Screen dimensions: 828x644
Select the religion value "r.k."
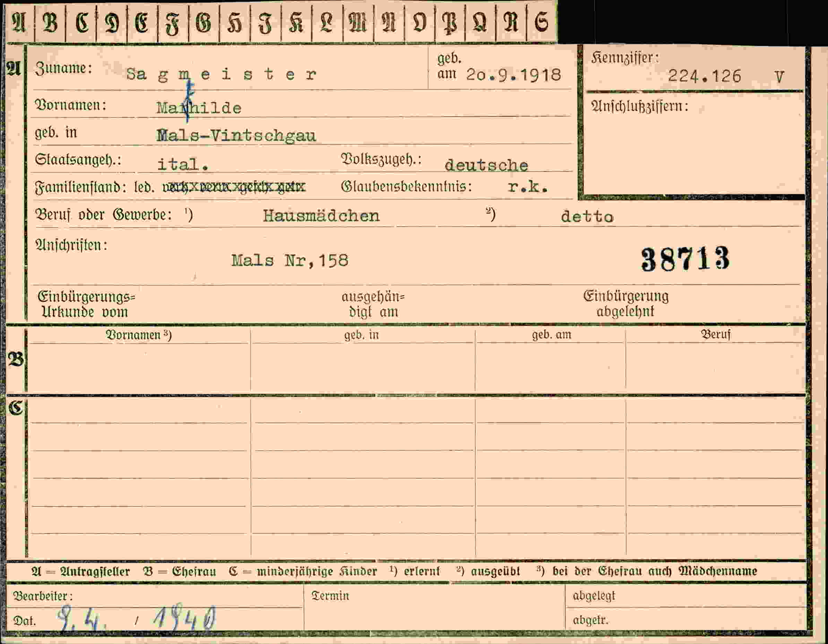coord(528,186)
